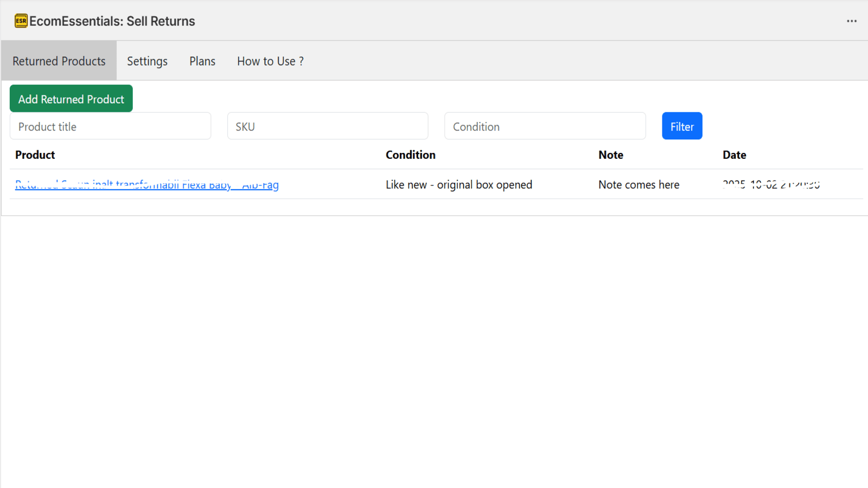Click the 'Note comes here' cell
The height and width of the screenshot is (488, 868).
(x=639, y=185)
